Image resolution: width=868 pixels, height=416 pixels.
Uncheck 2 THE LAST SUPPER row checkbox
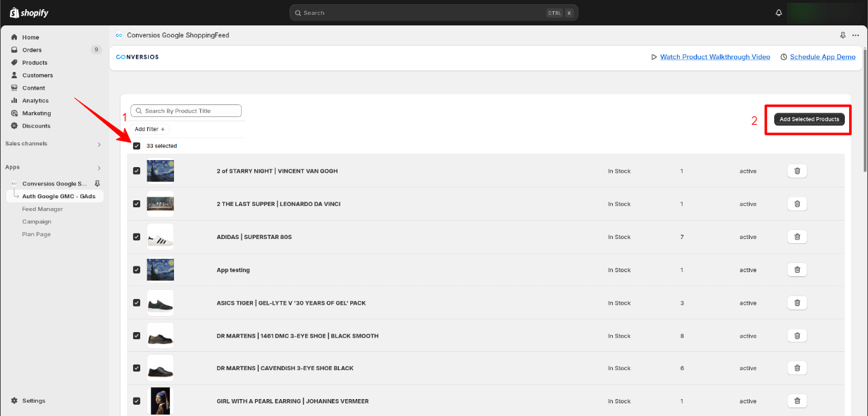click(x=137, y=204)
